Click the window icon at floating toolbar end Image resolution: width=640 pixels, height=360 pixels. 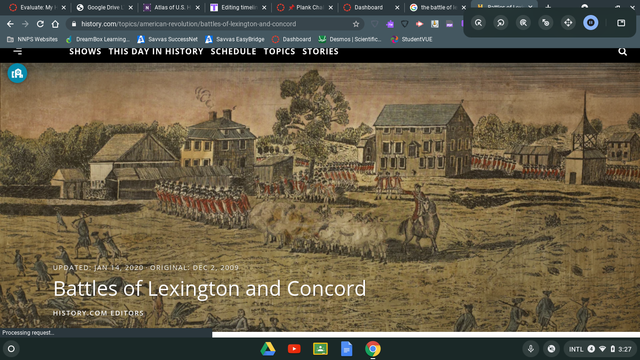coord(621,23)
